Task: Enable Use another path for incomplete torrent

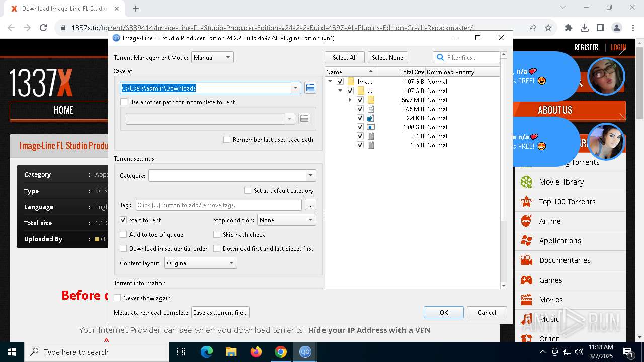Action: (x=124, y=102)
